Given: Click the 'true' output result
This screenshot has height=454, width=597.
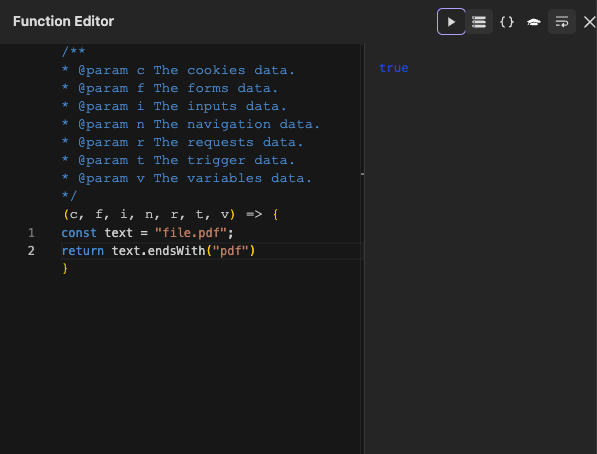Looking at the screenshot, I should click(x=394, y=68).
